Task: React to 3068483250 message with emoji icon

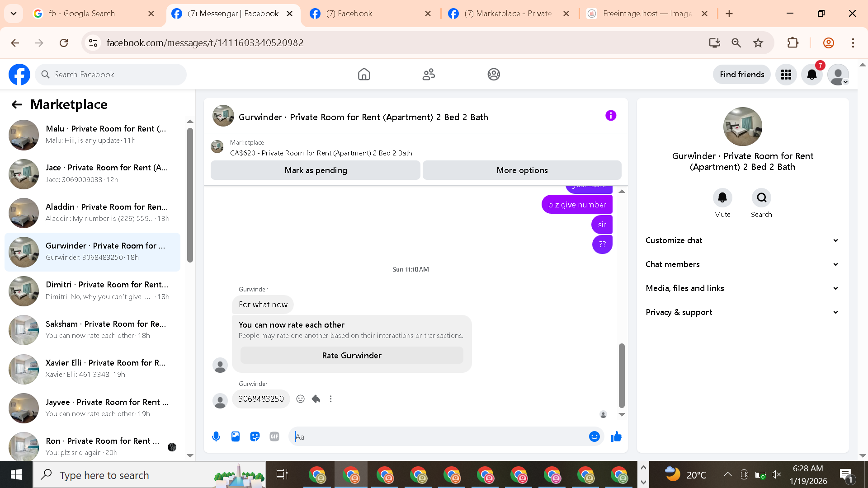Action: click(300, 399)
